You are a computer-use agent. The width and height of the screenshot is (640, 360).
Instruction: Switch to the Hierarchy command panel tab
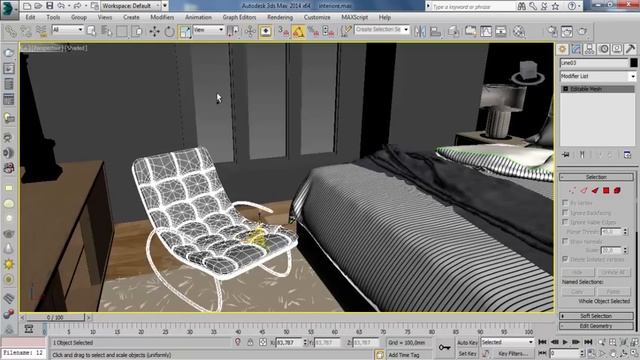pyautogui.click(x=589, y=49)
